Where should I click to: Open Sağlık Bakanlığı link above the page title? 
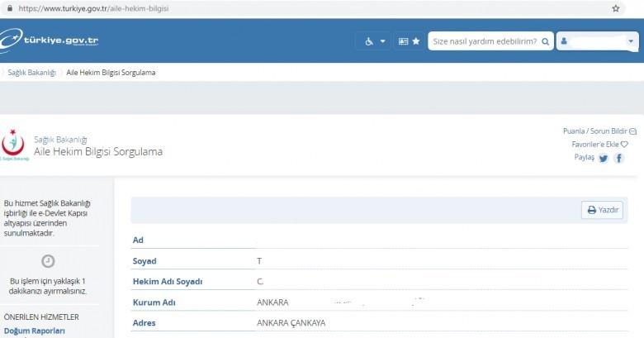pyautogui.click(x=60, y=140)
